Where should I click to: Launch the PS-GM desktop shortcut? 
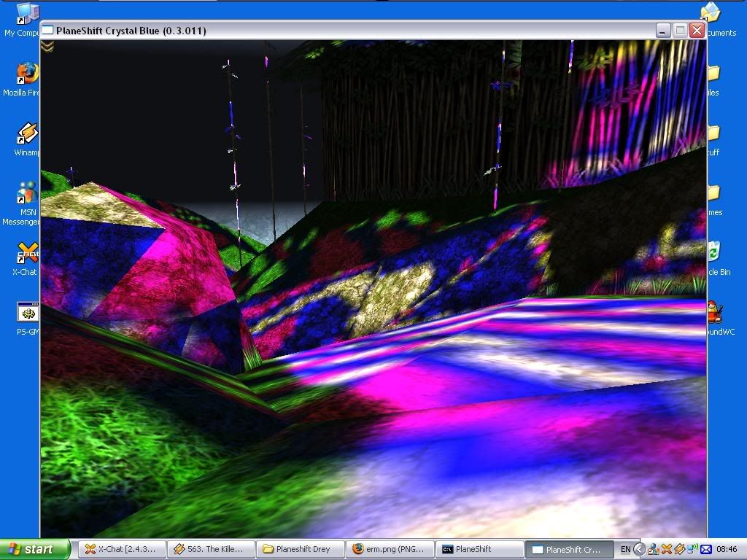point(27,314)
